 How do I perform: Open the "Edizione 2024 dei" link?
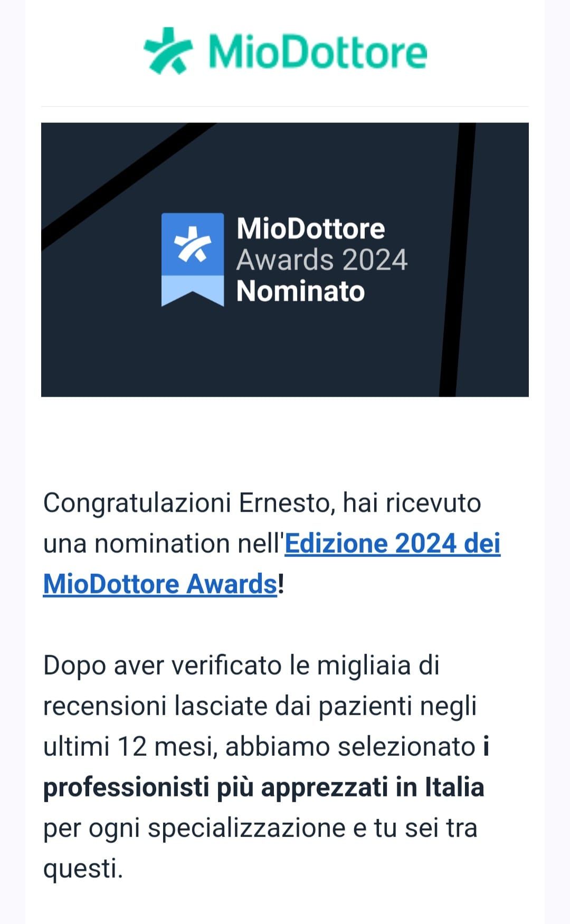(x=392, y=544)
